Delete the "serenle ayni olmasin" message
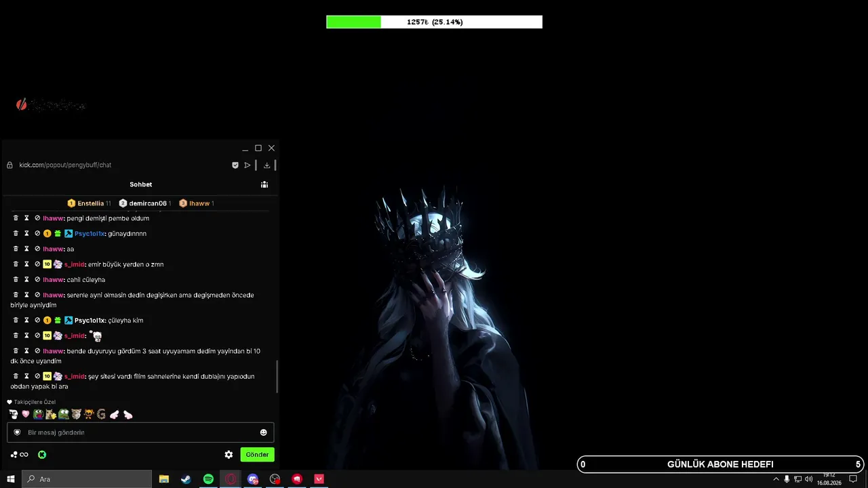Screen dimensions: 868x488 (16, 296)
